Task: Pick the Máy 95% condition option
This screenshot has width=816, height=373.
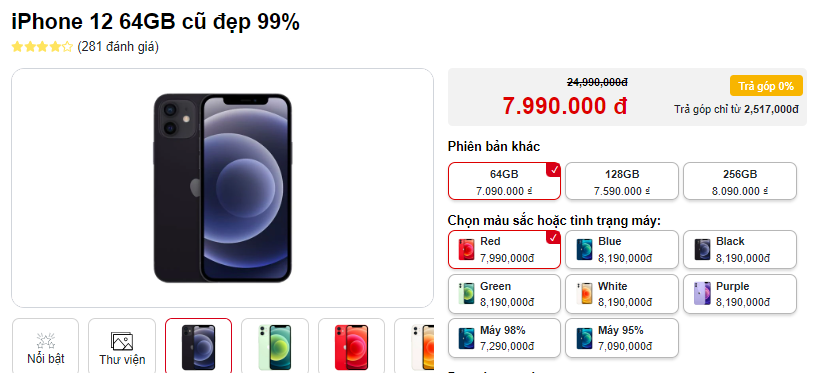Action: pyautogui.click(x=622, y=338)
